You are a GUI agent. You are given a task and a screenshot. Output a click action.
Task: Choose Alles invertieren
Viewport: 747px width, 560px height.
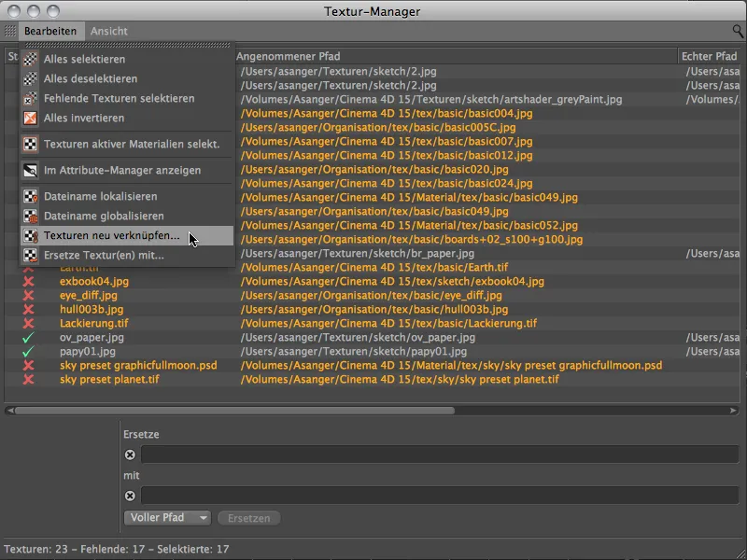[x=127, y=118]
